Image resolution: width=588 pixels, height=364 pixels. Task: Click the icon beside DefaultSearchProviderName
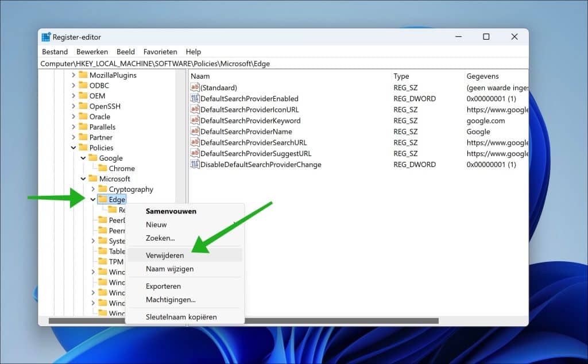(x=195, y=131)
